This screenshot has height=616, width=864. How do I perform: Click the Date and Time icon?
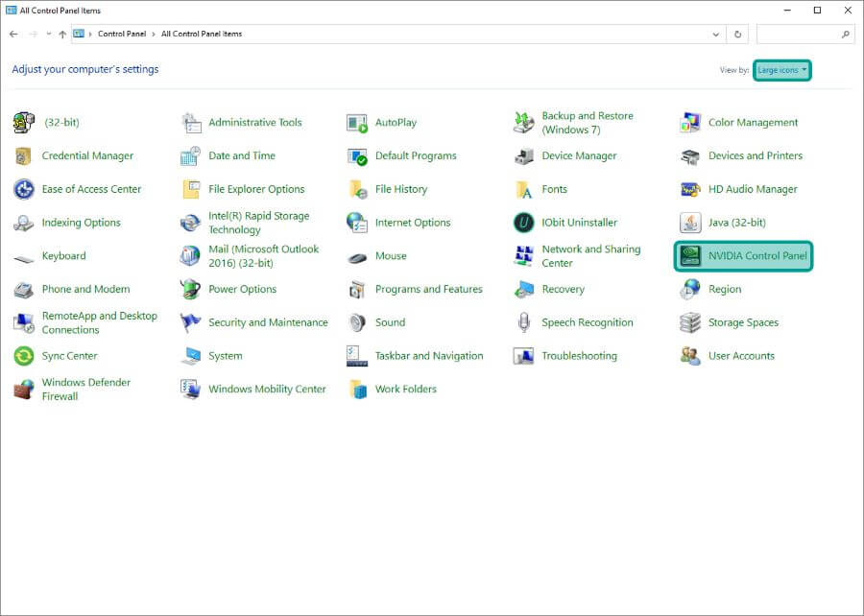[191, 156]
